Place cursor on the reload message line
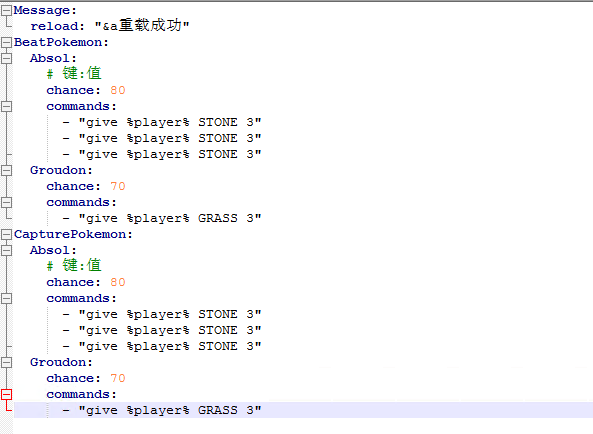Screen dimensions: 593x434 pyautogui.click(x=110, y=26)
